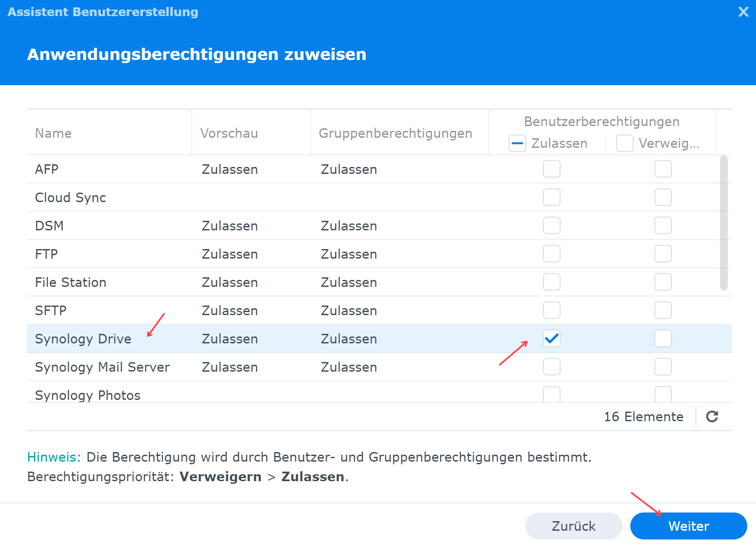Click the Gruppenberechtigungen column header
The height and width of the screenshot is (549, 756).
pyautogui.click(x=395, y=133)
